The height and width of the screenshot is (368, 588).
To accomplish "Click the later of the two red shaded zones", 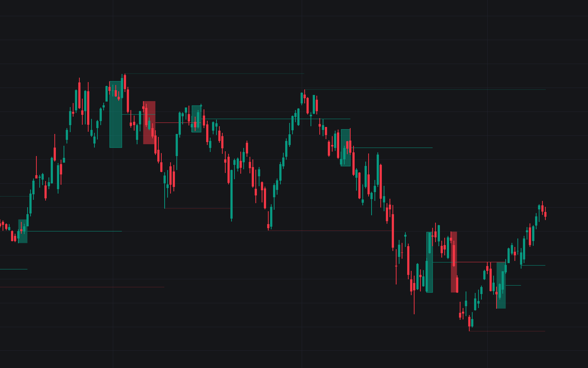I will pyautogui.click(x=454, y=262).
